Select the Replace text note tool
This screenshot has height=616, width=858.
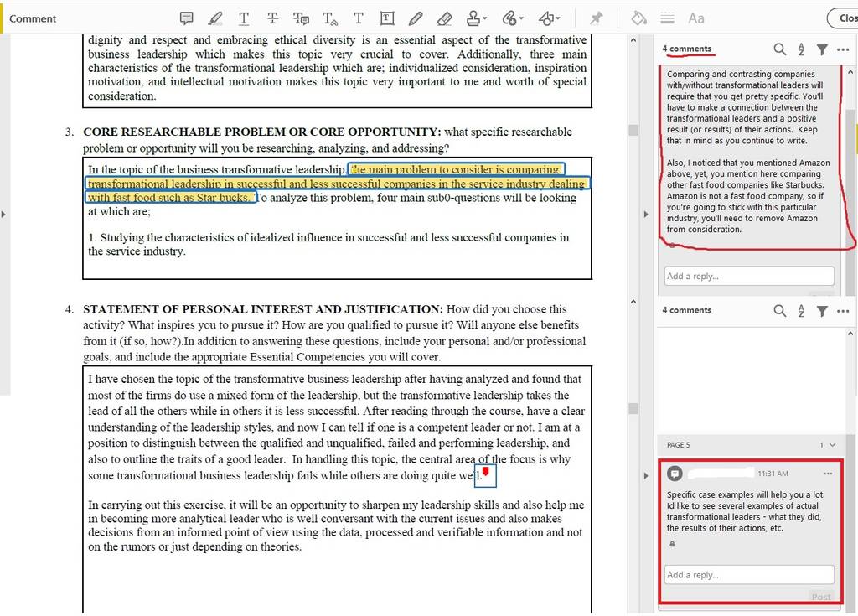pos(301,18)
